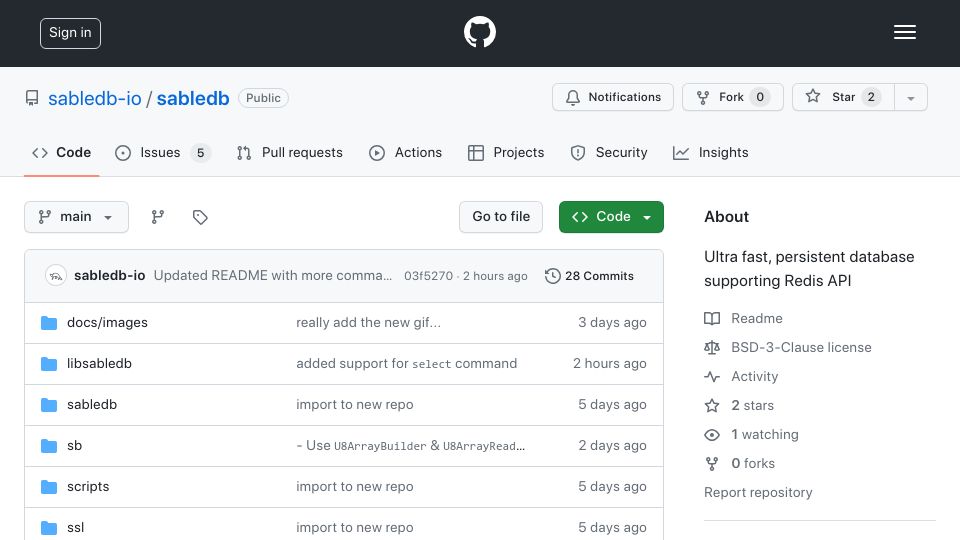View branches via the branch icon

pyautogui.click(x=158, y=217)
